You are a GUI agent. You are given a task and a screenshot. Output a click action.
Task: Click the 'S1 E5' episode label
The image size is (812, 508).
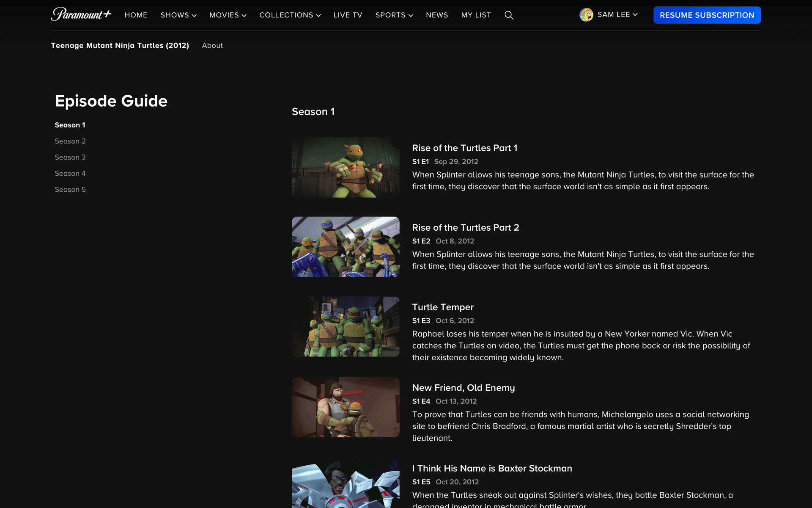pos(421,482)
